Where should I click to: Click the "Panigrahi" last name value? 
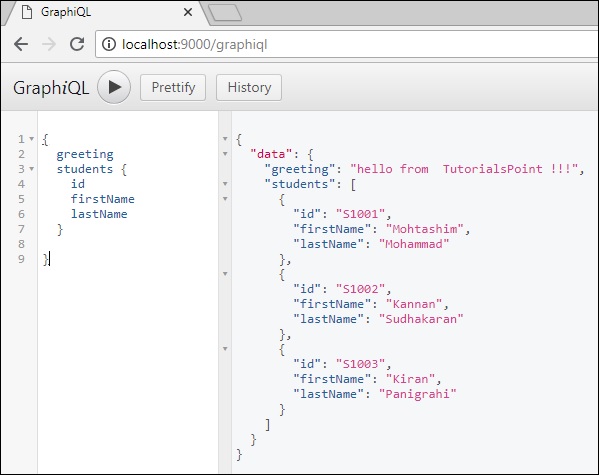click(418, 394)
